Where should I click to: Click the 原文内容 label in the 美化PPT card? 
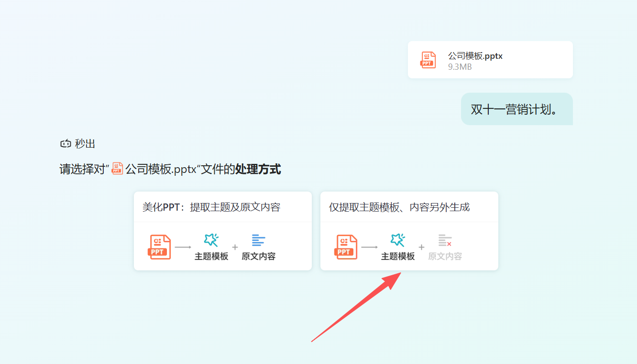258,257
